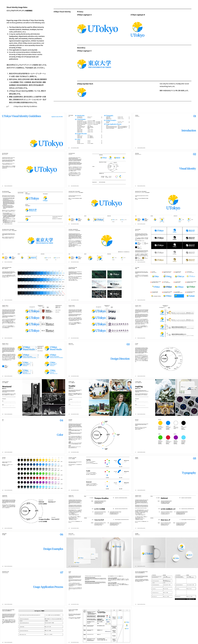
Task: Click the black primary color circle
Action: point(184,423)
